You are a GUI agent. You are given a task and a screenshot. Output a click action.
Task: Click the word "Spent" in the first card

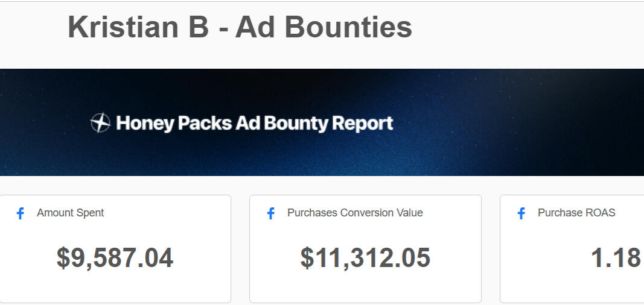click(89, 213)
